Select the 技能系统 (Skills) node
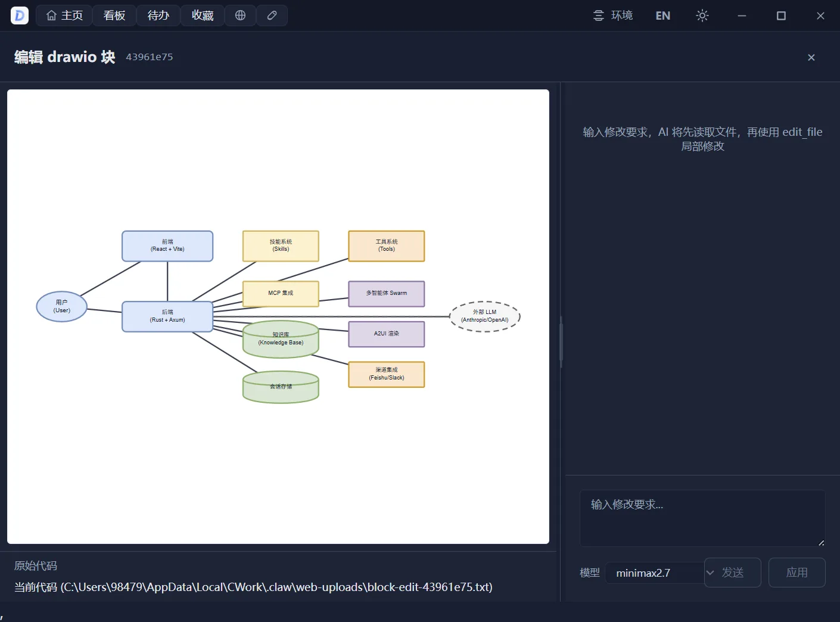The width and height of the screenshot is (840, 622). (281, 246)
